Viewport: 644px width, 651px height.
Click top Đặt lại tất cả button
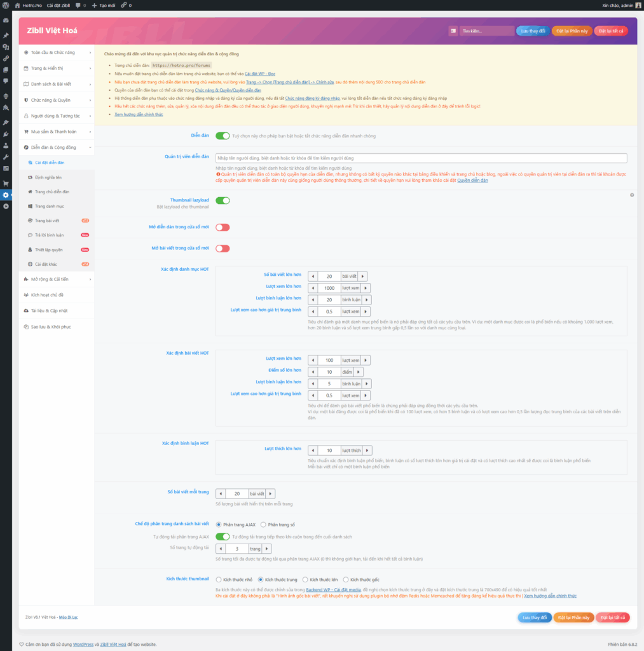(x=611, y=31)
